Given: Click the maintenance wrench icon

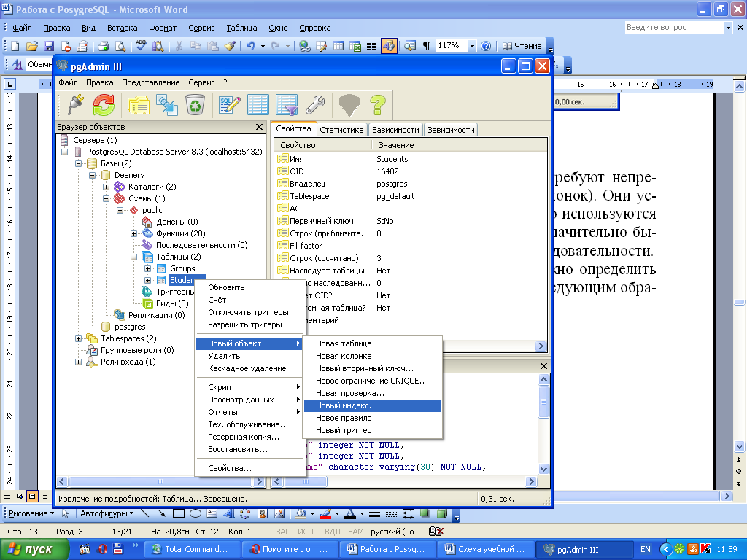Looking at the screenshot, I should [x=315, y=104].
